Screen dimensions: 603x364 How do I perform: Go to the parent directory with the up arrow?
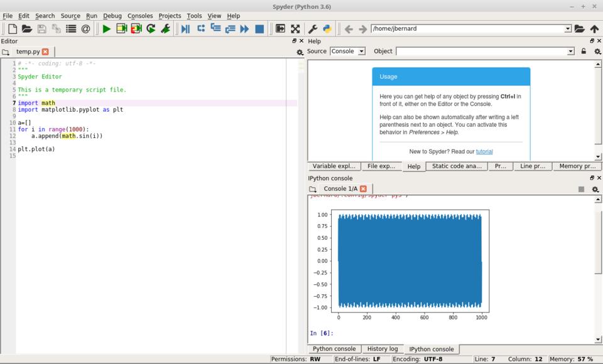click(x=594, y=29)
